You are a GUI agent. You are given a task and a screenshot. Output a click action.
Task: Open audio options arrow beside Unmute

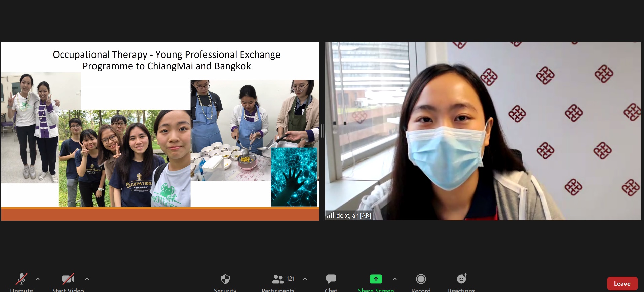tap(38, 279)
